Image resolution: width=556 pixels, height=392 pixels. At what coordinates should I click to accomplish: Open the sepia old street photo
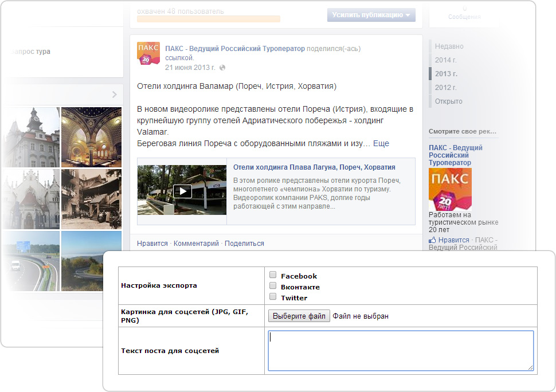[x=92, y=199]
